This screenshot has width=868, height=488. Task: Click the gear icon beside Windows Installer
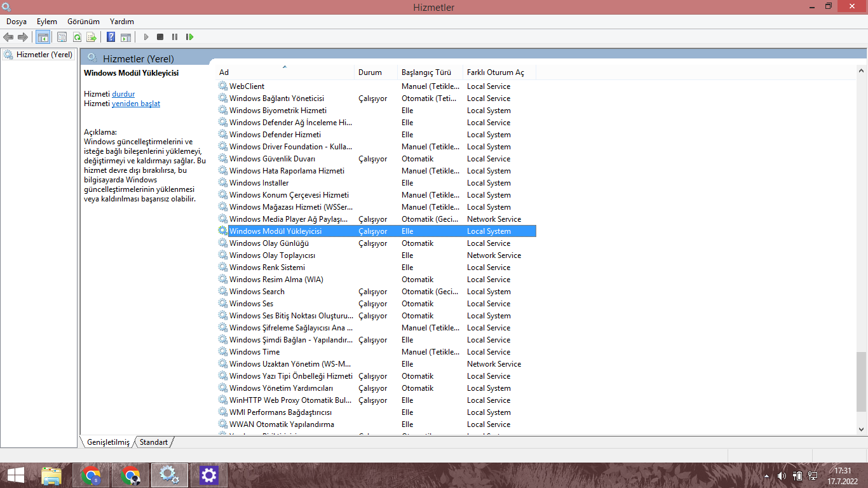click(x=223, y=182)
